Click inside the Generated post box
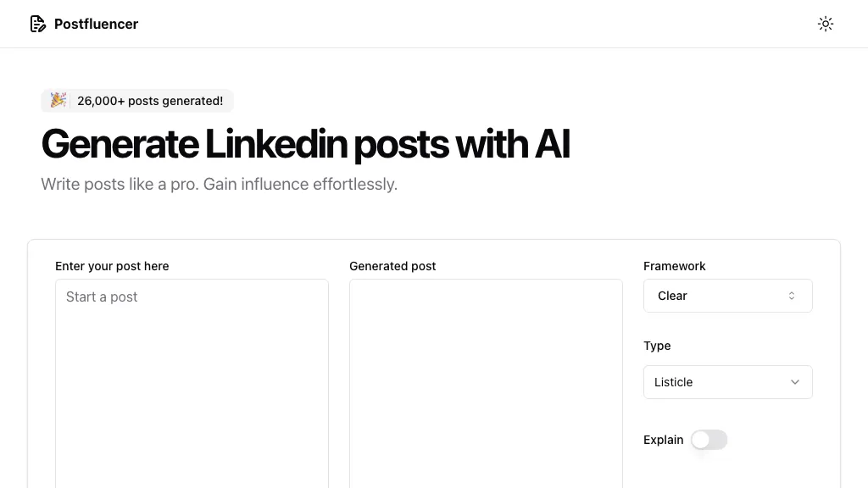The image size is (868, 488). 486,384
